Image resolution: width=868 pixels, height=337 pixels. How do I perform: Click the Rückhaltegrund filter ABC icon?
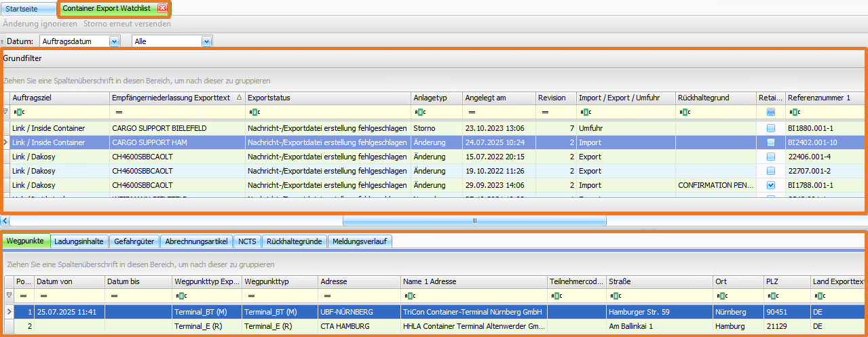(684, 112)
